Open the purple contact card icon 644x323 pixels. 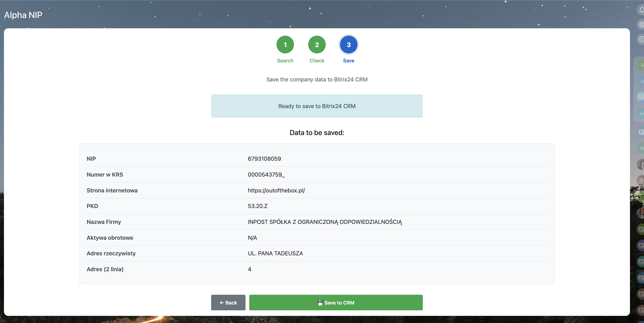[x=641, y=245]
